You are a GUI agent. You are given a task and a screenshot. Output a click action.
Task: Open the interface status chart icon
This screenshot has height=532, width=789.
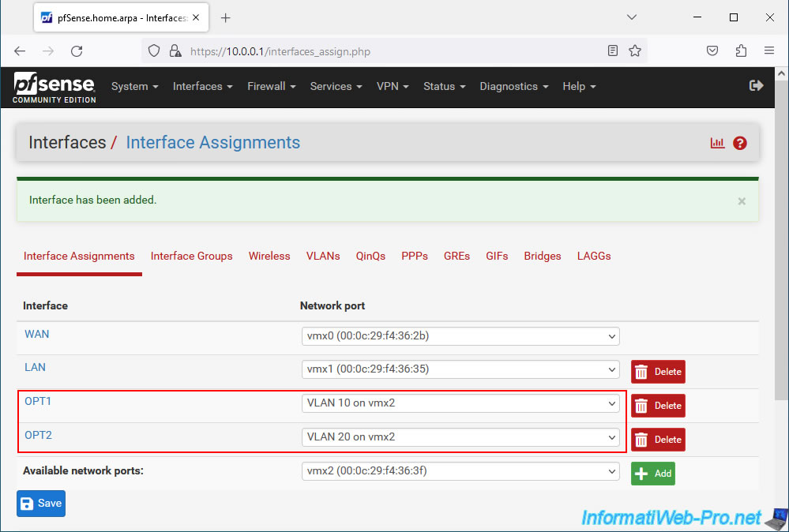[x=717, y=143]
